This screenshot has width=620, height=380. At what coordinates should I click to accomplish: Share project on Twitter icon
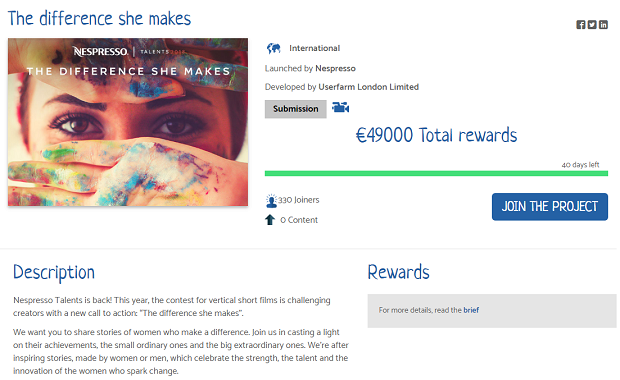click(592, 25)
